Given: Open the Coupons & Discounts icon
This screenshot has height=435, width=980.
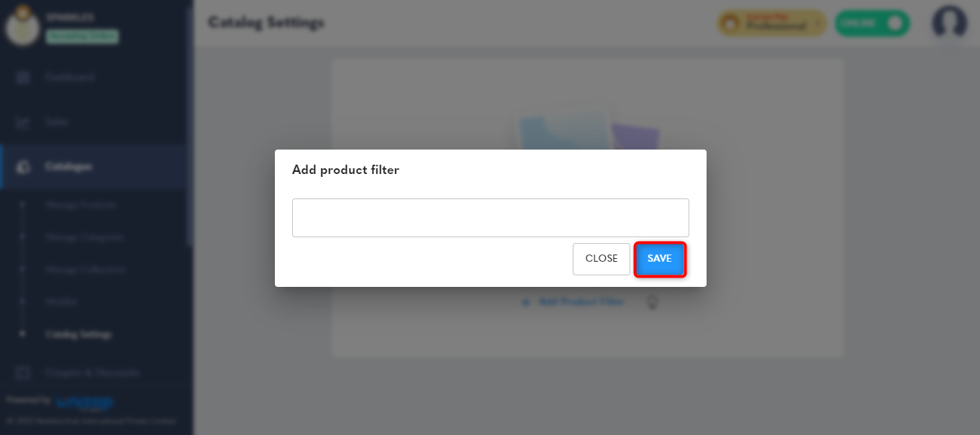Looking at the screenshot, I should [23, 372].
